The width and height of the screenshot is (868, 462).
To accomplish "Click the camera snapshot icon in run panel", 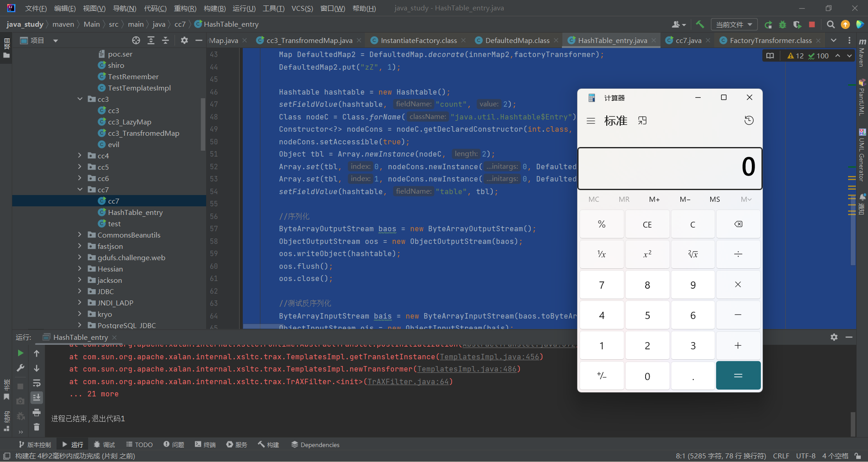I will click(x=20, y=401).
